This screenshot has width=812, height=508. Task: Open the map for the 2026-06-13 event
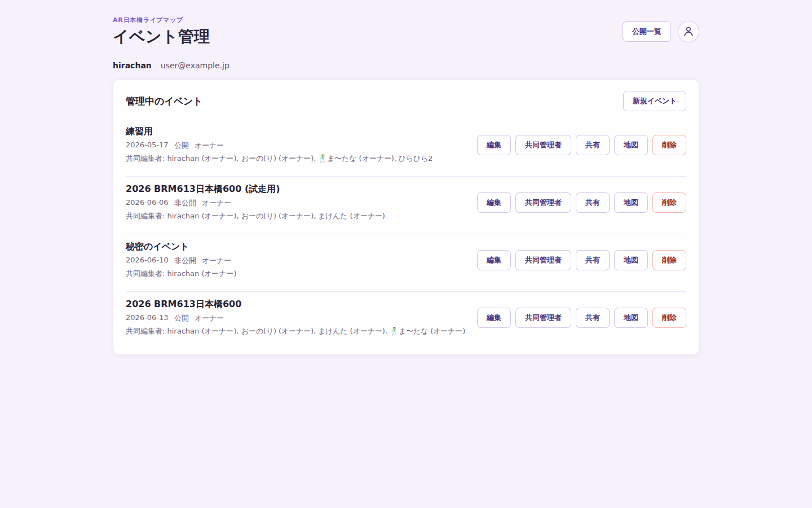coord(630,318)
